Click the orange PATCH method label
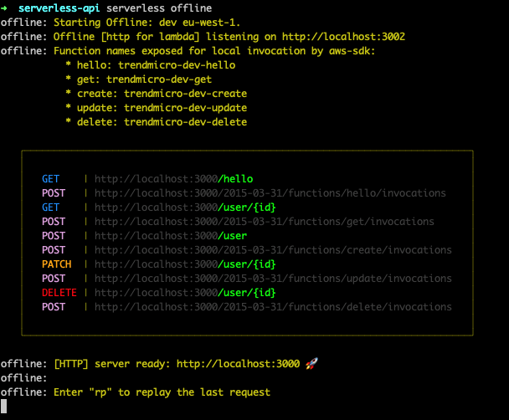This screenshot has height=420, width=509. tap(56, 264)
